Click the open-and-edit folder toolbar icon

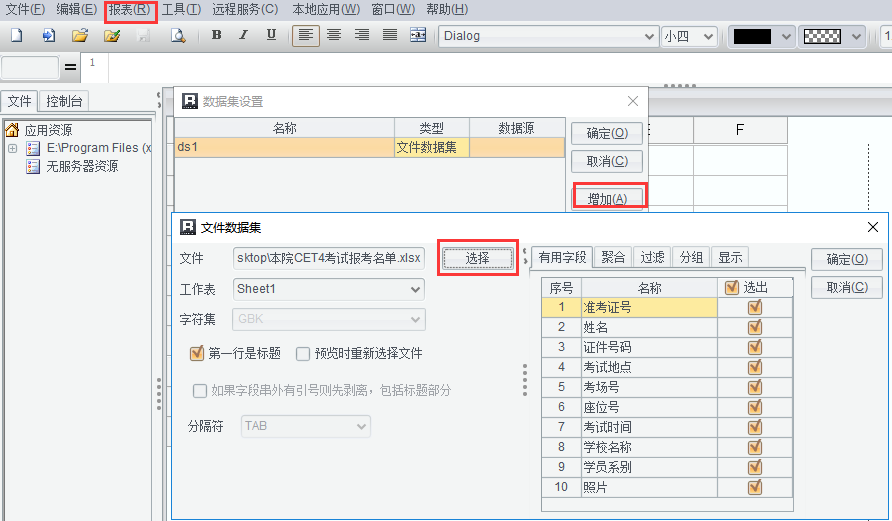112,35
